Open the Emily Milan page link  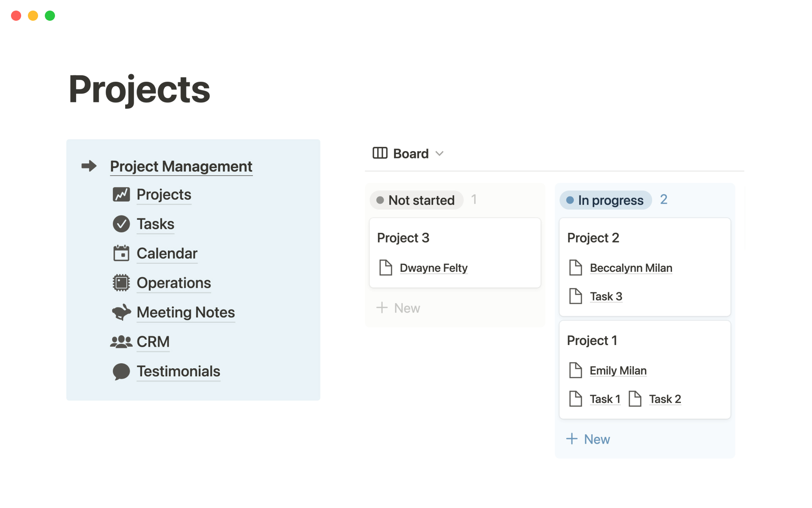tap(618, 371)
